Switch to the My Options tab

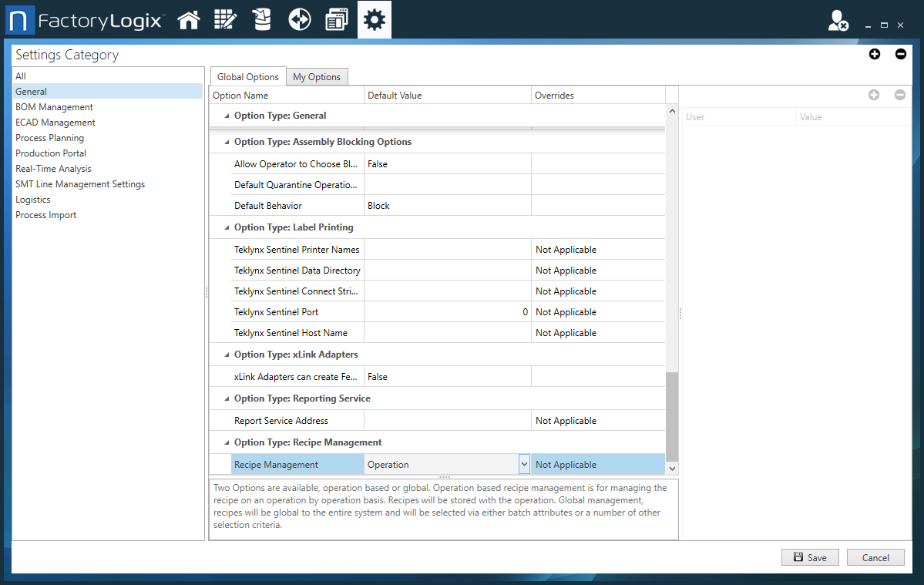point(317,76)
